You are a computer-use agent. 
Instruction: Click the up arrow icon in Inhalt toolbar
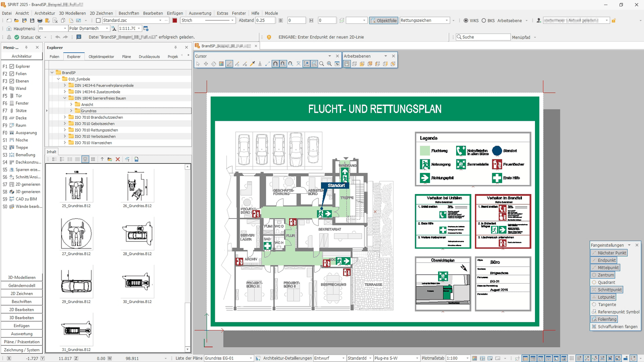pyautogui.click(x=102, y=159)
